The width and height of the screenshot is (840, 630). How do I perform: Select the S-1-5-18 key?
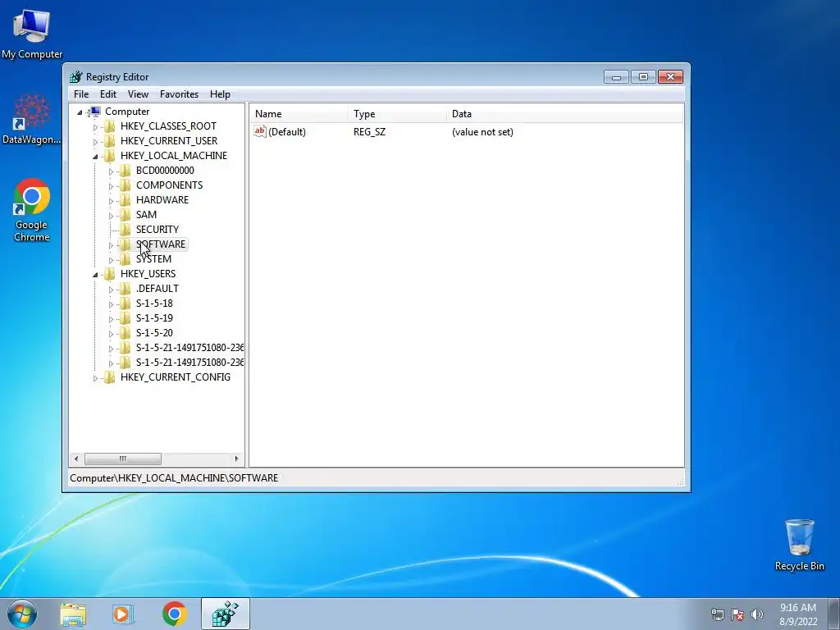154,304
